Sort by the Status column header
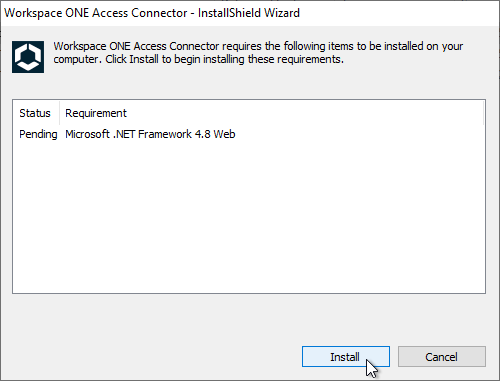 [x=35, y=113]
